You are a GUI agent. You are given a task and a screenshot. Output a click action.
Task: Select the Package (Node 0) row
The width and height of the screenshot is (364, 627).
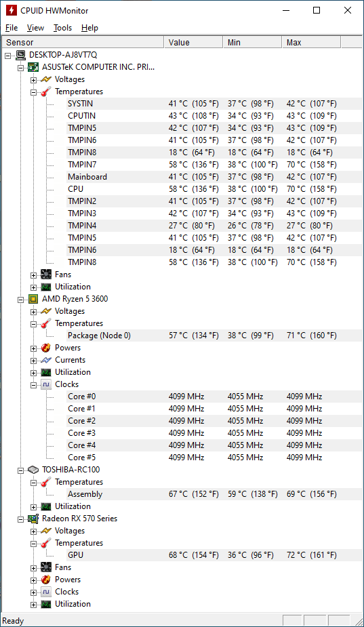coord(214,336)
